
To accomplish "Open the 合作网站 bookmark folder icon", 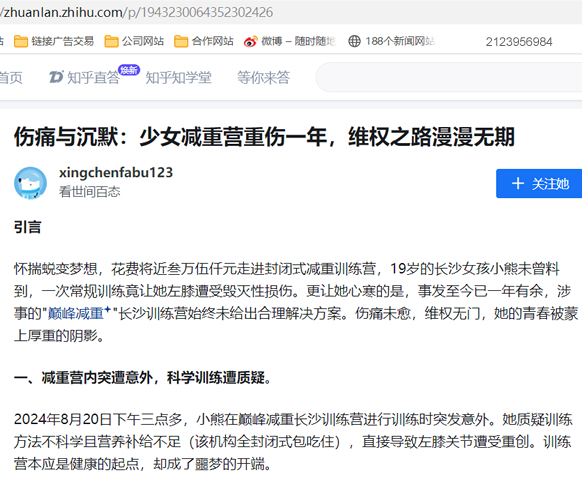I will click(x=181, y=42).
